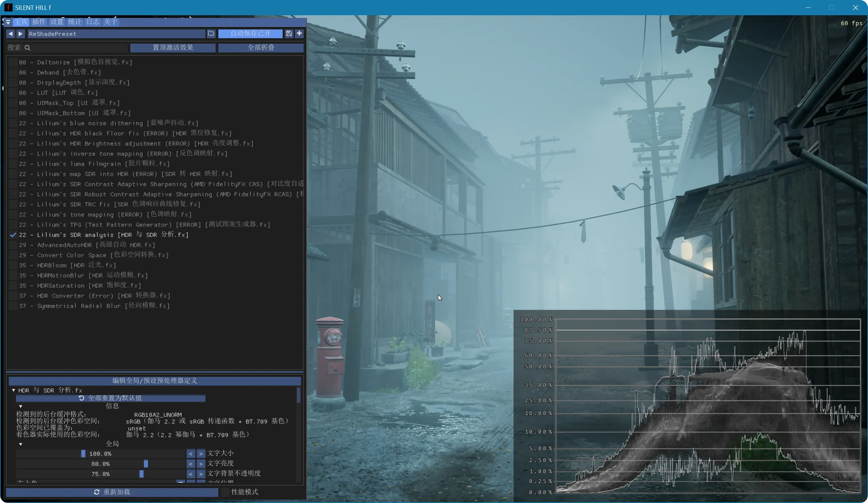The image size is (868, 503).
Task: Click the 编辑全局/预设预处理器定义 button
Action: [155, 381]
